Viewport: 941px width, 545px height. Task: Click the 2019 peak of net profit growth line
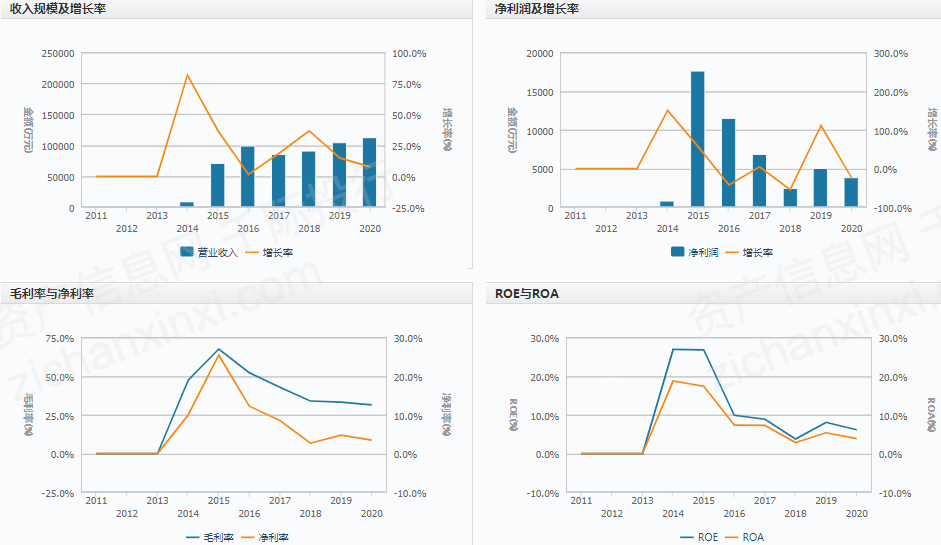coord(820,125)
